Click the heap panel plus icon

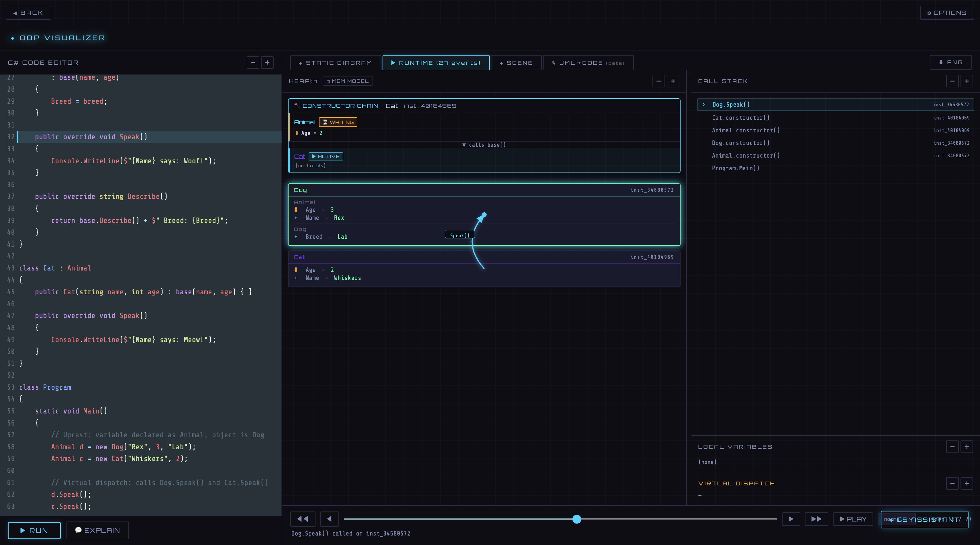(x=673, y=81)
